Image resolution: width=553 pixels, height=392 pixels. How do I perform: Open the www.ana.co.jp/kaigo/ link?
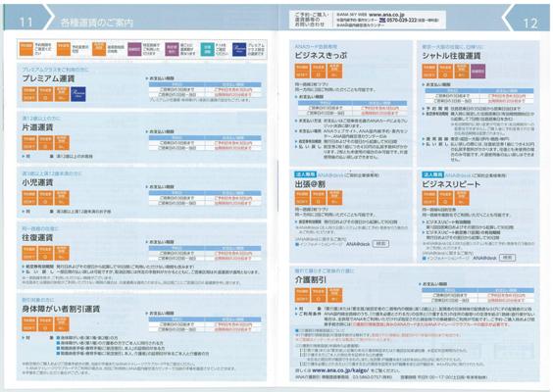(x=340, y=370)
